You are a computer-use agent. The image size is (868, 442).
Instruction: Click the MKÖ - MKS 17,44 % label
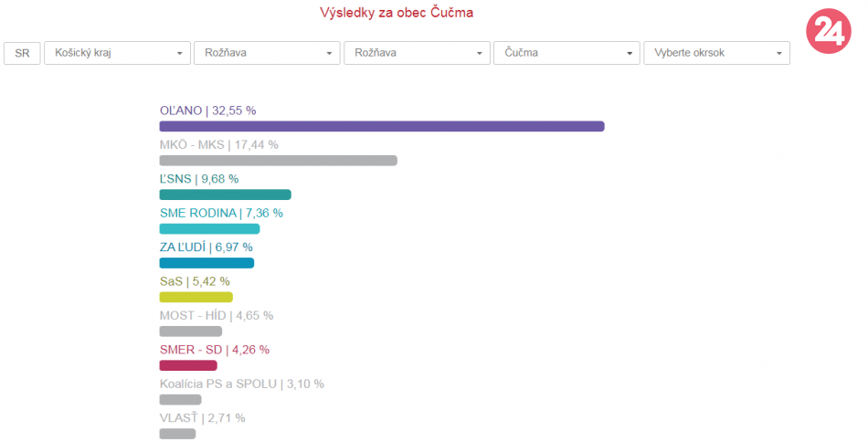218,144
